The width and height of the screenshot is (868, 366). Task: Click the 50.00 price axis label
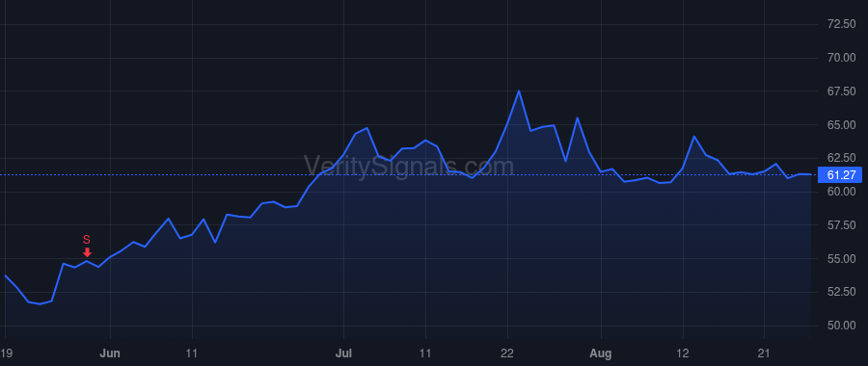pyautogui.click(x=841, y=326)
